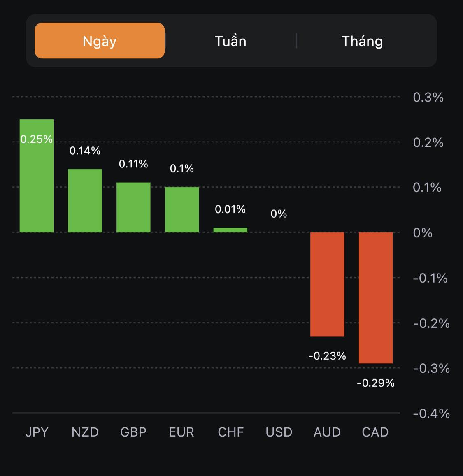Tap the JPY currency label
Screen dimensions: 463x476
pos(37,432)
